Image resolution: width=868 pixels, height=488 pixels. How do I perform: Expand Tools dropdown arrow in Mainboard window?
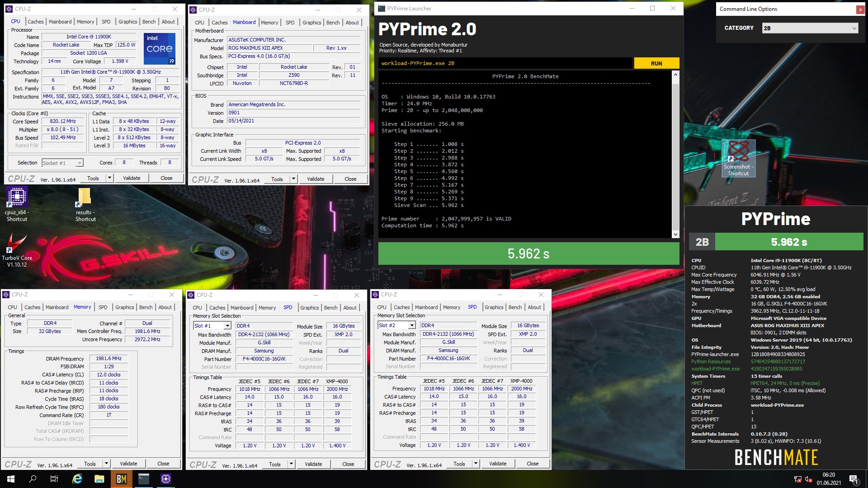[293, 179]
